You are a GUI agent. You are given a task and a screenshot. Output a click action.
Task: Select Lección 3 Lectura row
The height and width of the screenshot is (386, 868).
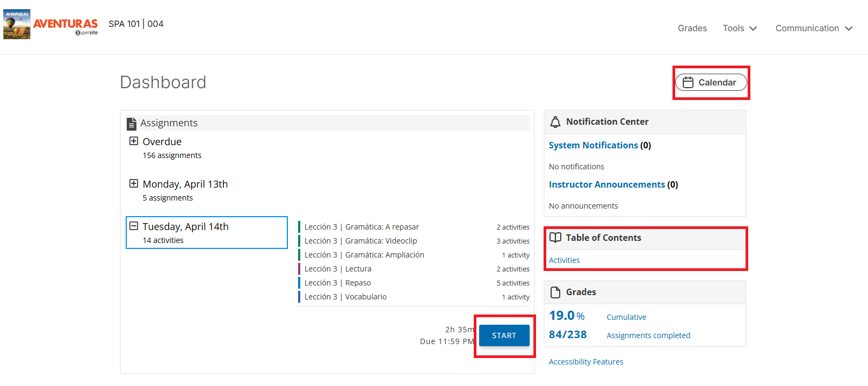point(414,269)
